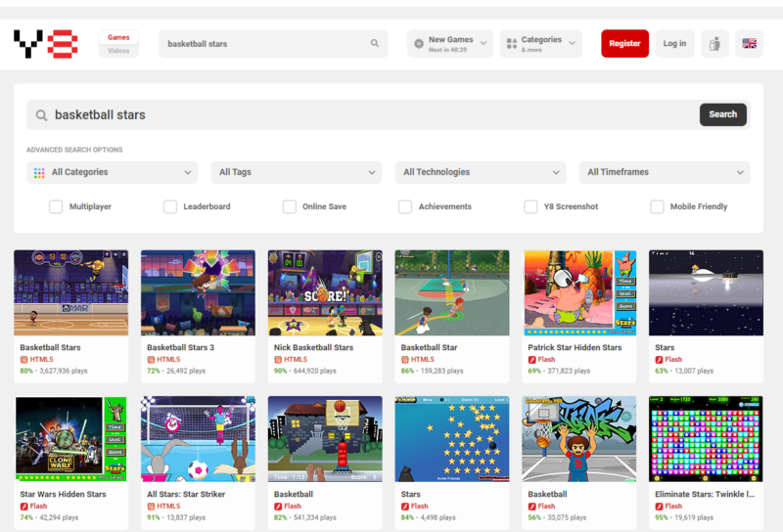
Task: Click the HTML5 icon under Basketball Star
Action: pos(405,360)
